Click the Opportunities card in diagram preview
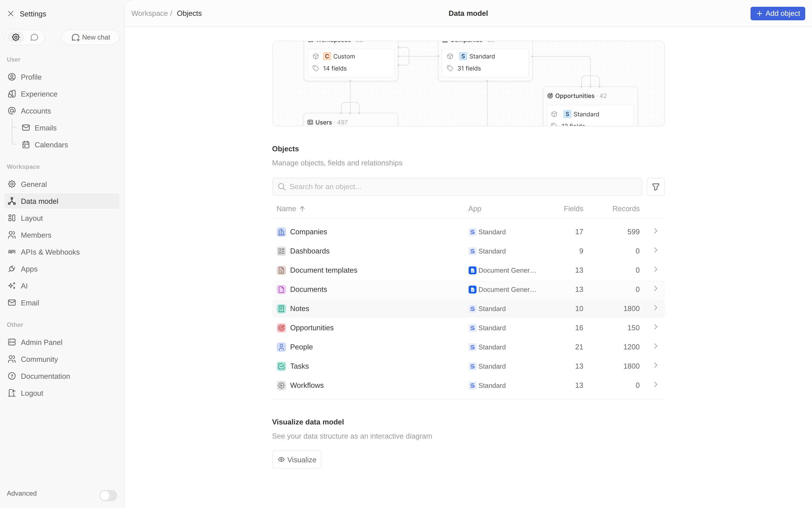The height and width of the screenshot is (508, 812). tap(590, 106)
